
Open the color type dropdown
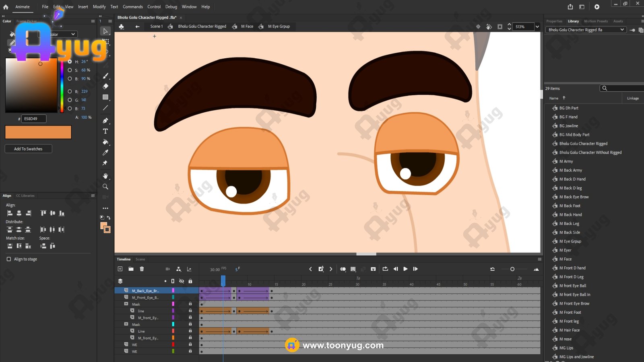pyautogui.click(x=73, y=34)
